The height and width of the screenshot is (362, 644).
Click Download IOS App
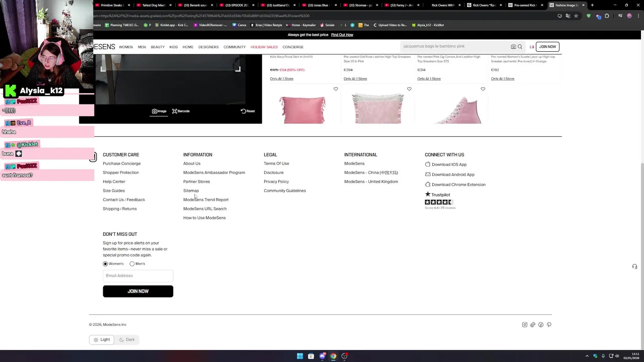[446, 164]
